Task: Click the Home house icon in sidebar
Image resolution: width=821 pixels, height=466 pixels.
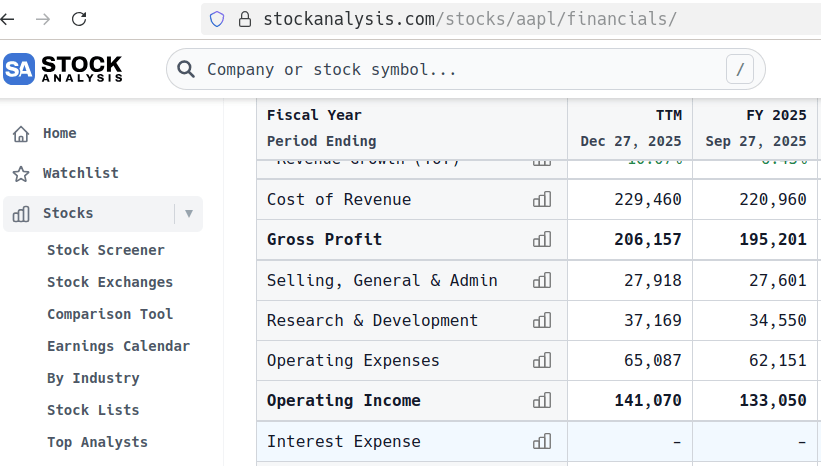Action: point(21,134)
